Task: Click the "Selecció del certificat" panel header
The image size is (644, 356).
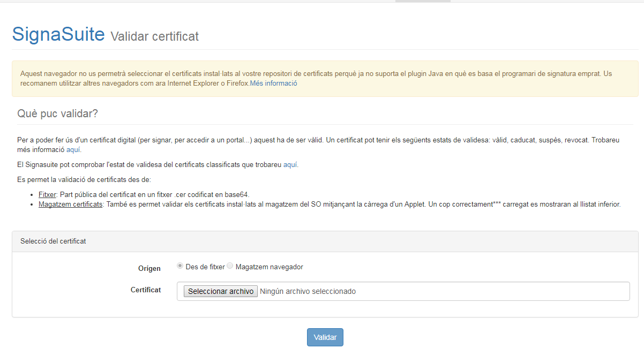Action: click(x=53, y=241)
